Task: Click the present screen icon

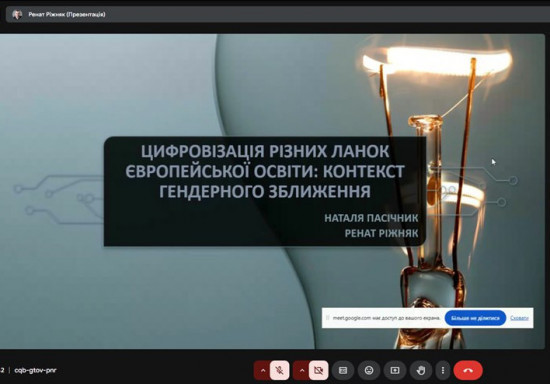Action: coord(395,370)
